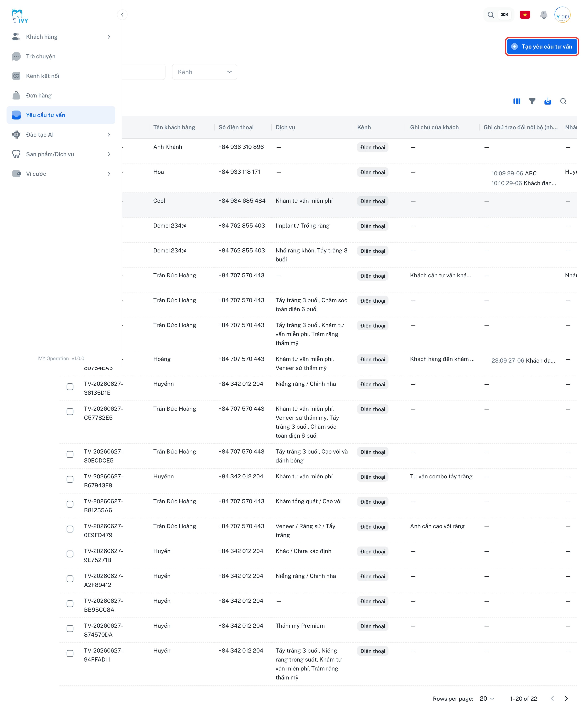Go to Kênh kết nối page
The height and width of the screenshot is (728, 587).
tap(61, 76)
